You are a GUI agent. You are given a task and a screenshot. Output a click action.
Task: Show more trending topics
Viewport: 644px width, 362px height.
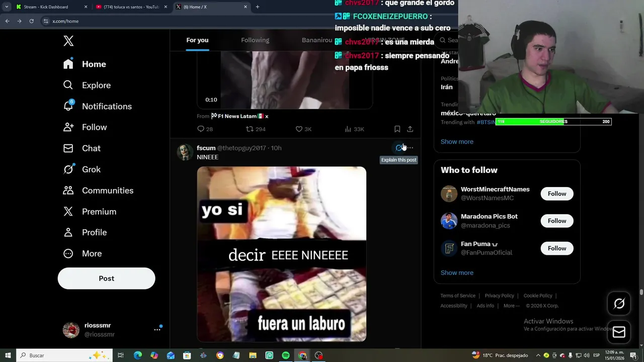click(x=457, y=142)
